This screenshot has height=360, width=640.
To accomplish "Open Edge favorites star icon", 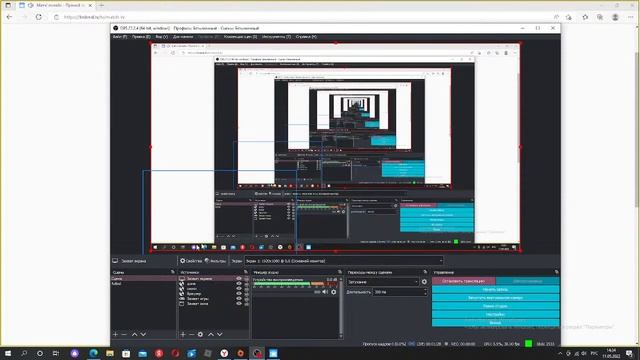I will click(x=585, y=17).
